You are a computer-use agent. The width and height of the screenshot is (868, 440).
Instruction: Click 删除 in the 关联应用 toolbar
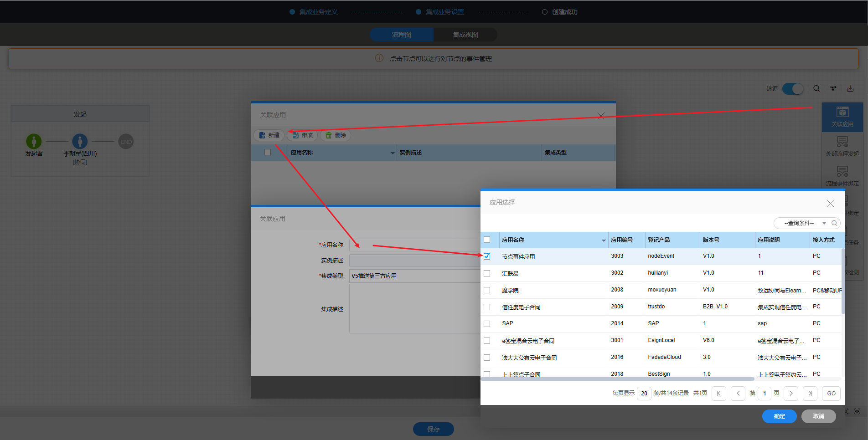click(336, 135)
